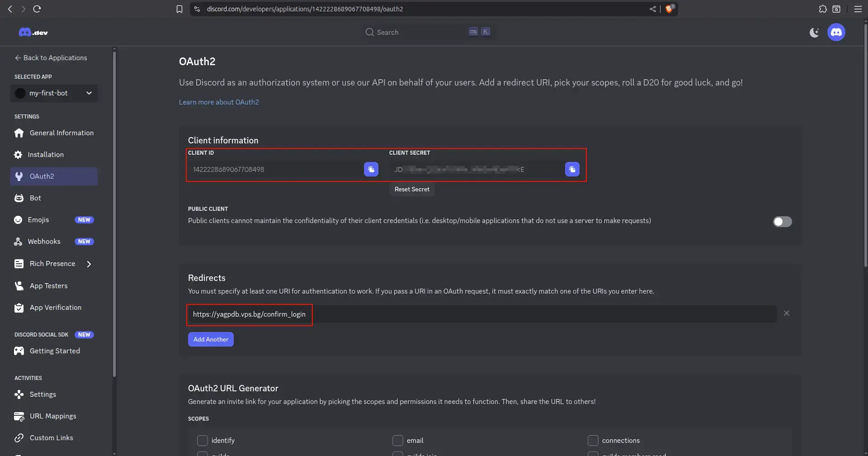
Task: Copy the Client ID value
Action: [x=371, y=169]
